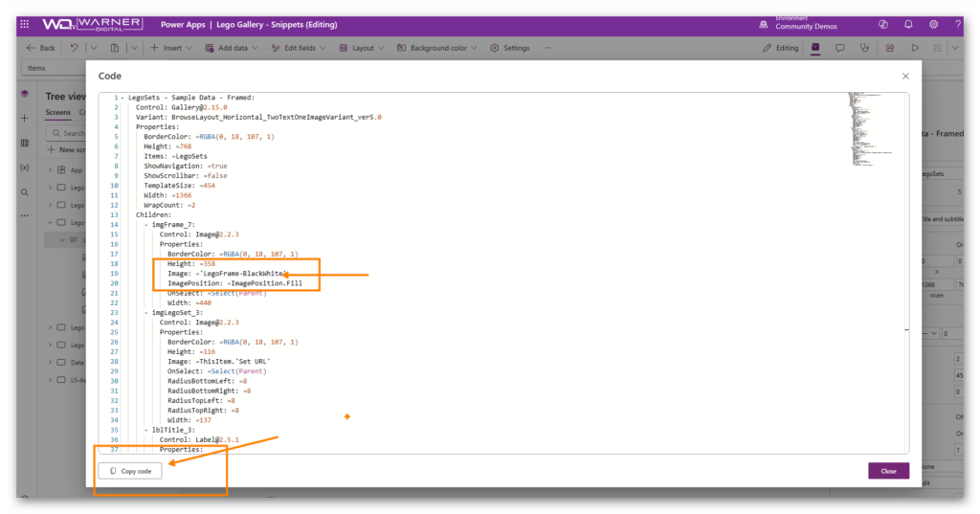The width and height of the screenshot is (980, 514).
Task: Click line 'TemplateSize: =454'
Action: point(179,186)
